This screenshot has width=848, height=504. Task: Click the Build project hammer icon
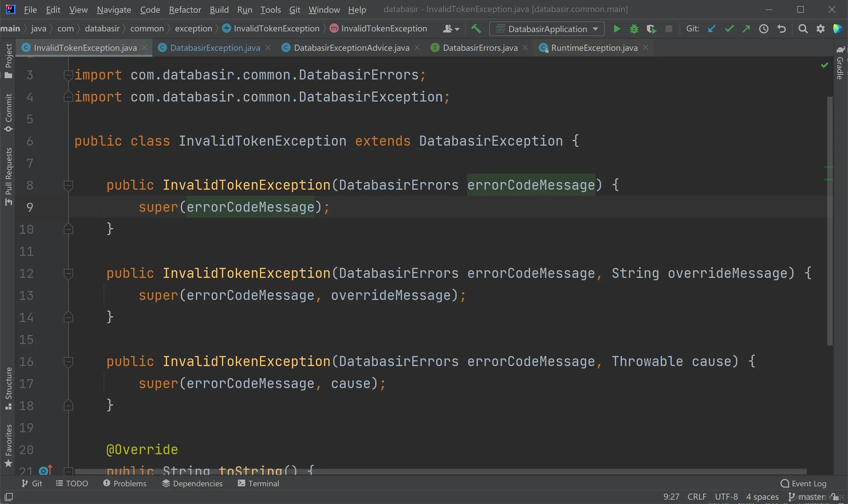coord(476,29)
